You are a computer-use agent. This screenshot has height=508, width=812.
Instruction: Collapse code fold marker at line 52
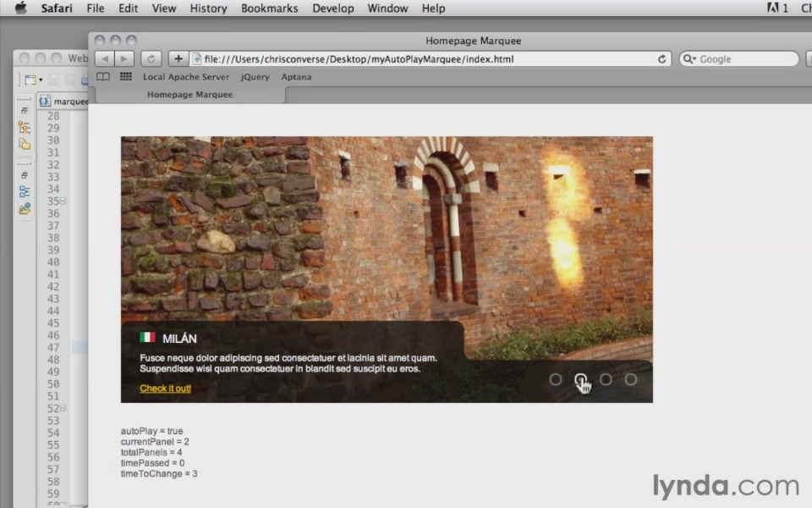(63, 408)
